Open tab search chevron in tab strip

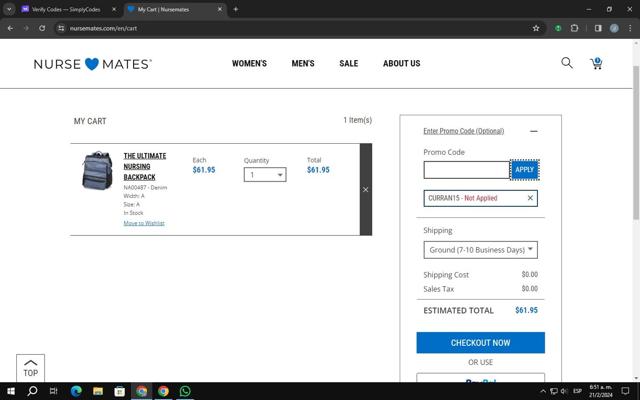tap(9, 9)
